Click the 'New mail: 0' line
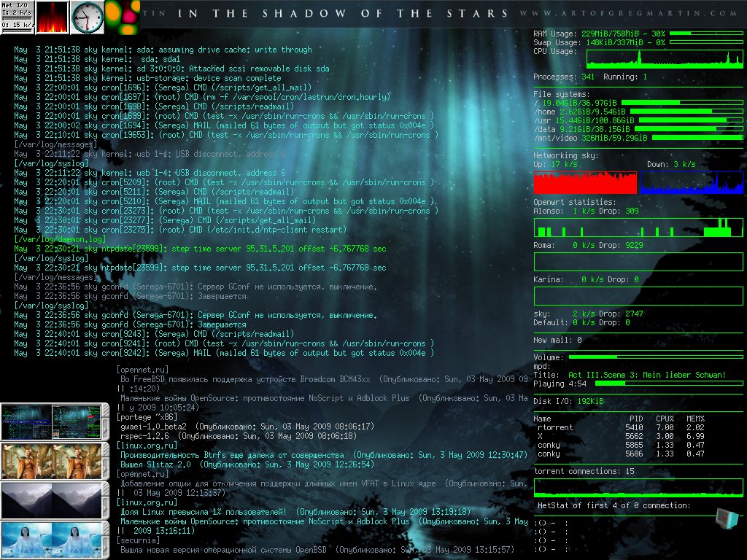747x560 pixels. pos(557,340)
